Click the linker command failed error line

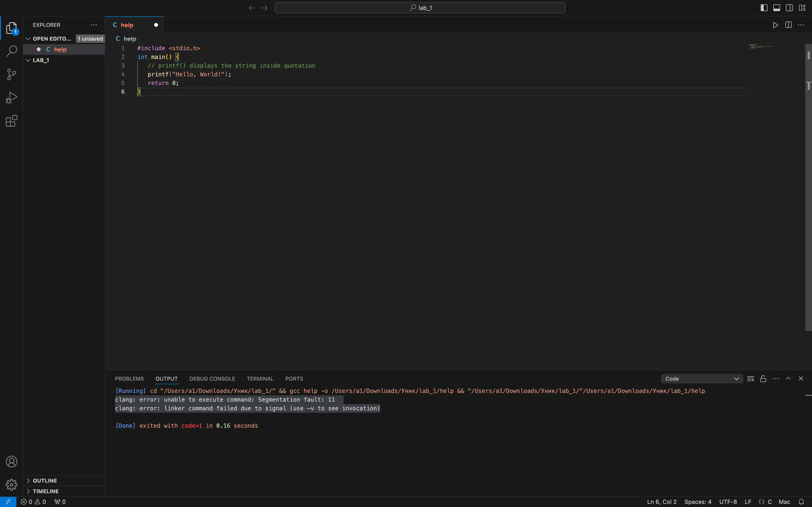247,408
